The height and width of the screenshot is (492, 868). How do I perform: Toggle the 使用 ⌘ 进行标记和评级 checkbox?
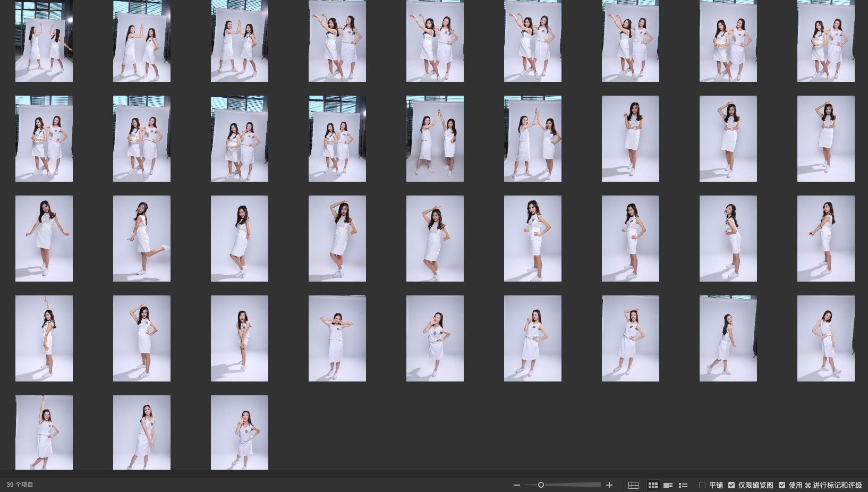click(782, 485)
